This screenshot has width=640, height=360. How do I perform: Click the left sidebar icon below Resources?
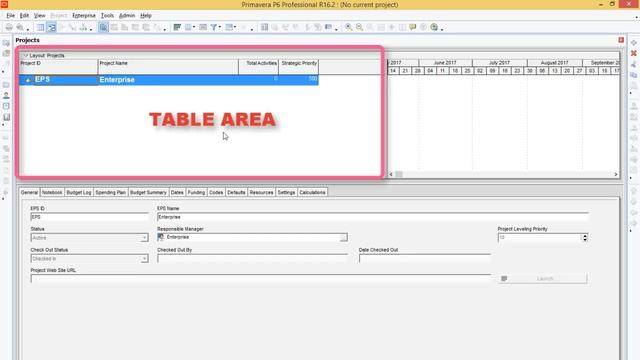coord(6,106)
